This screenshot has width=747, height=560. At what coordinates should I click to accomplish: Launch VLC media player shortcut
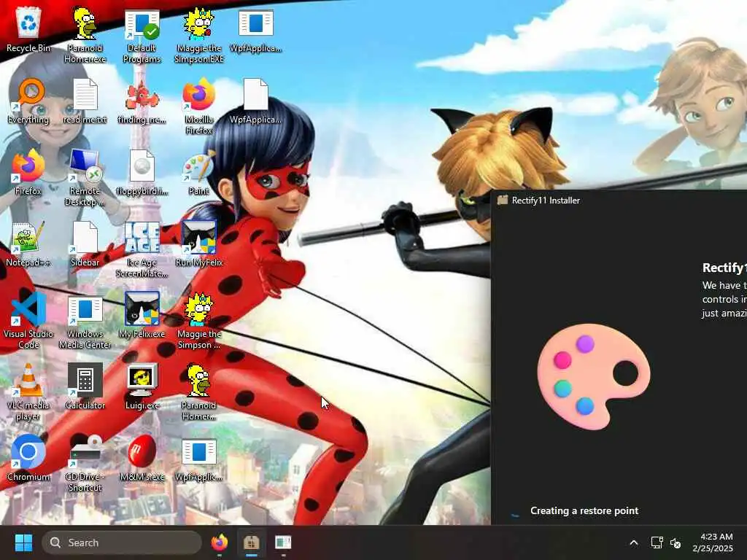(x=28, y=392)
